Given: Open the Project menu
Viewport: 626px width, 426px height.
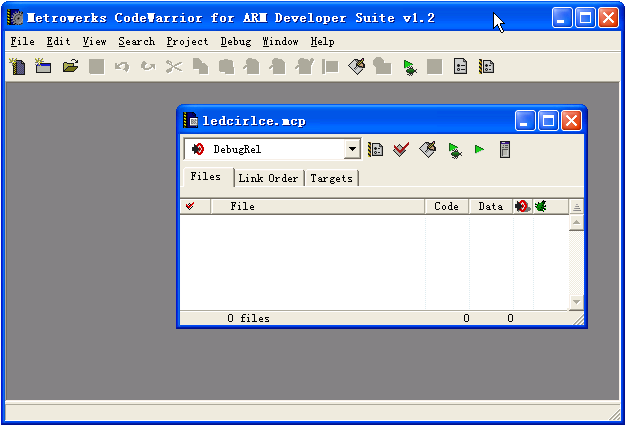Looking at the screenshot, I should coord(187,42).
